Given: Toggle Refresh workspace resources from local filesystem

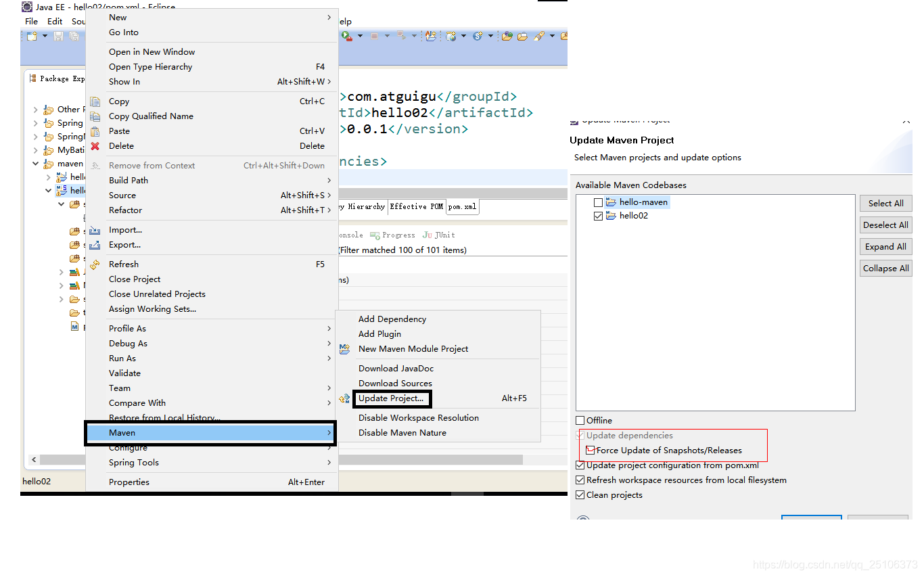Looking at the screenshot, I should click(580, 480).
